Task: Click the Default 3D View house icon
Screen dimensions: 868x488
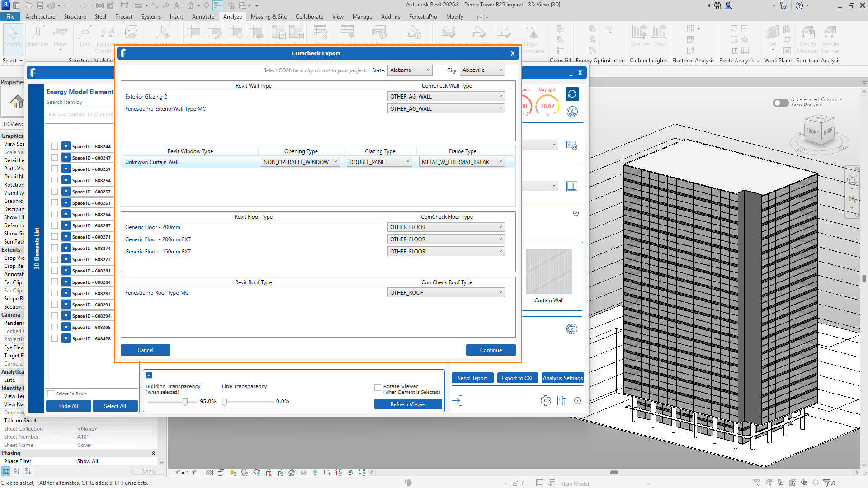Action: point(191,5)
